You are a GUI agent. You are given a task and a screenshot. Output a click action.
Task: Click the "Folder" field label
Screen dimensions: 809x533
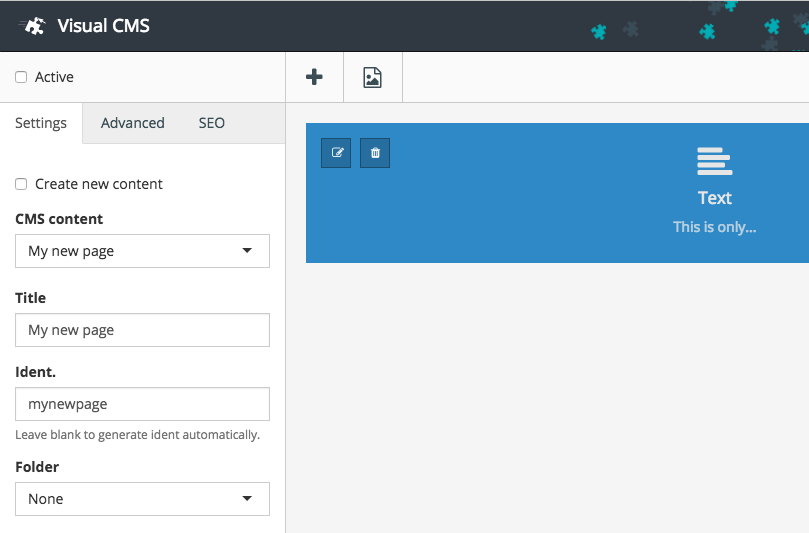[x=37, y=467]
